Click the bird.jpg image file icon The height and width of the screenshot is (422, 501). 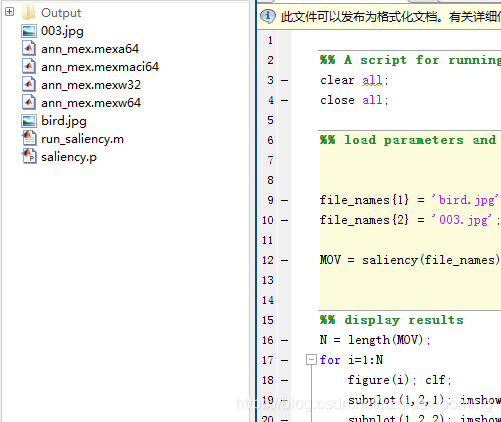(x=29, y=121)
